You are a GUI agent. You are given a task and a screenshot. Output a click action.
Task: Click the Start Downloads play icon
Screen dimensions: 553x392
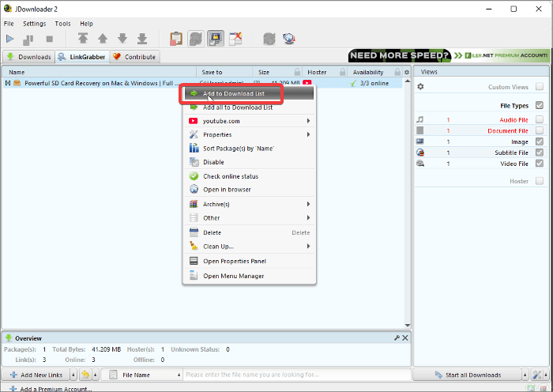click(10, 38)
